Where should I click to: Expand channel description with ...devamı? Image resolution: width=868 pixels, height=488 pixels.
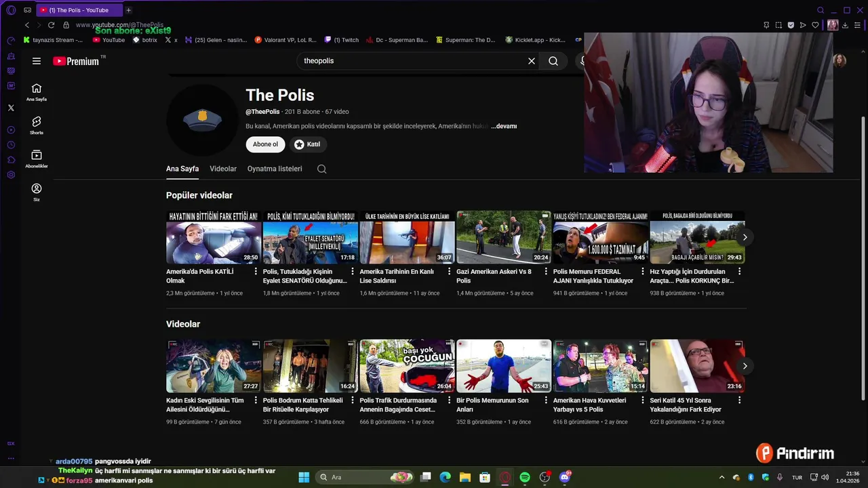(x=504, y=126)
